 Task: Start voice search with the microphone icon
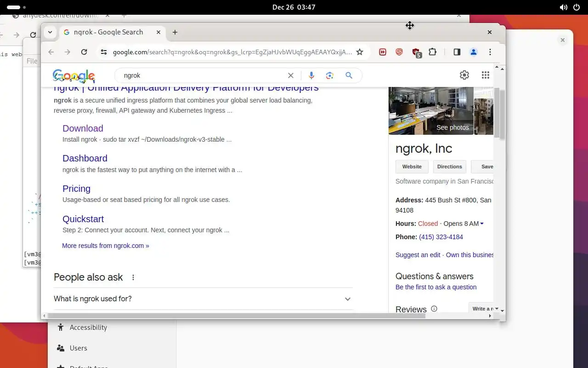[x=311, y=75]
